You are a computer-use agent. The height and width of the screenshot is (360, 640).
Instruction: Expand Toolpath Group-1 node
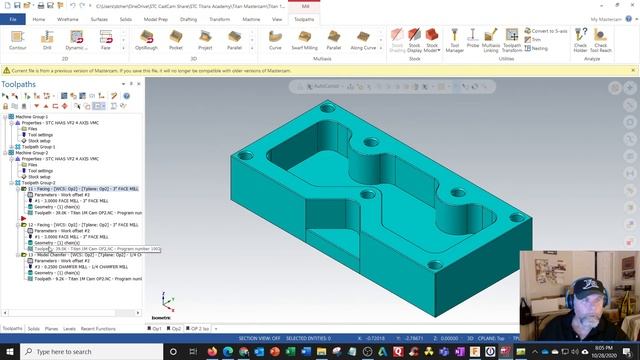(x=11, y=147)
